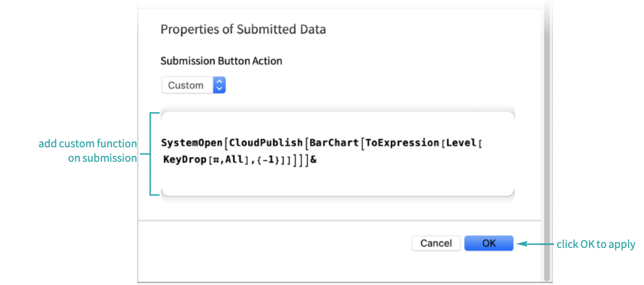This screenshot has height=285, width=644.
Task: Click the BarChart function in code
Action: point(334,143)
